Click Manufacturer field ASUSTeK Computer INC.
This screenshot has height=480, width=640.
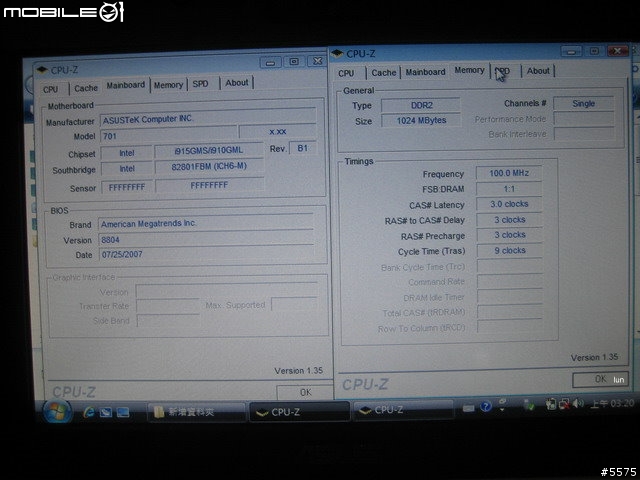point(208,119)
